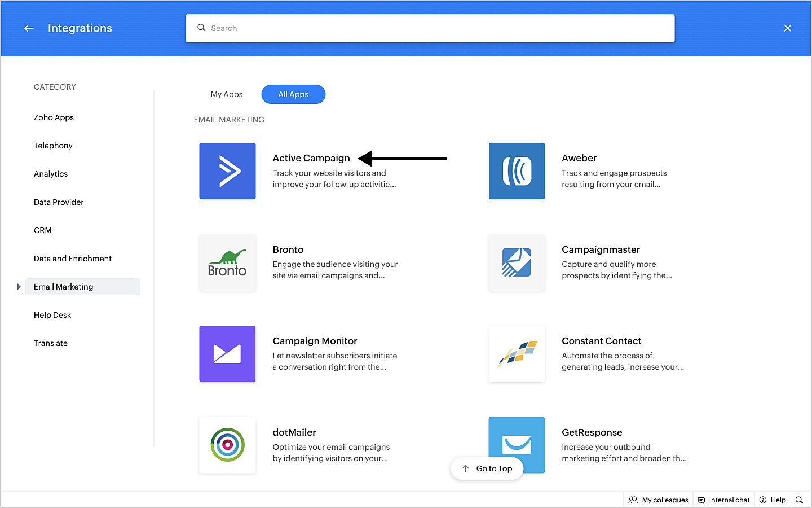
Task: Focus the Search input field
Action: point(430,28)
